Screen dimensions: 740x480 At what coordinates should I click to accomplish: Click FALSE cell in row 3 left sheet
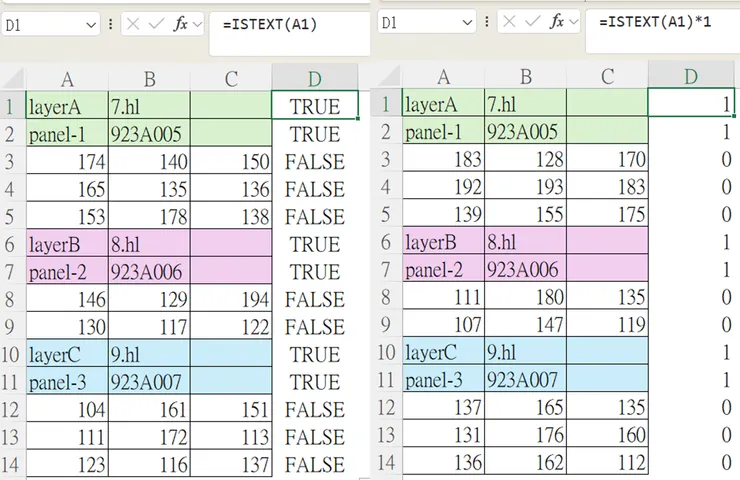(x=315, y=161)
